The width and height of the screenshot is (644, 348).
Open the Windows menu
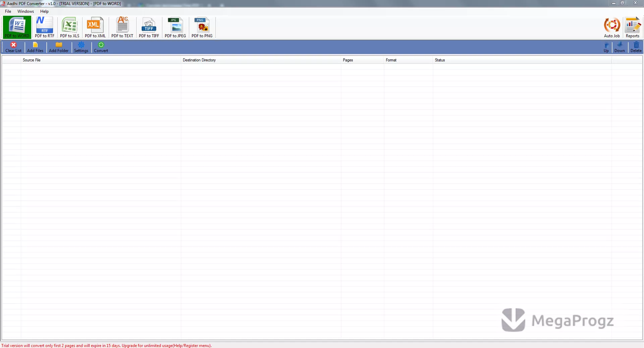26,11
